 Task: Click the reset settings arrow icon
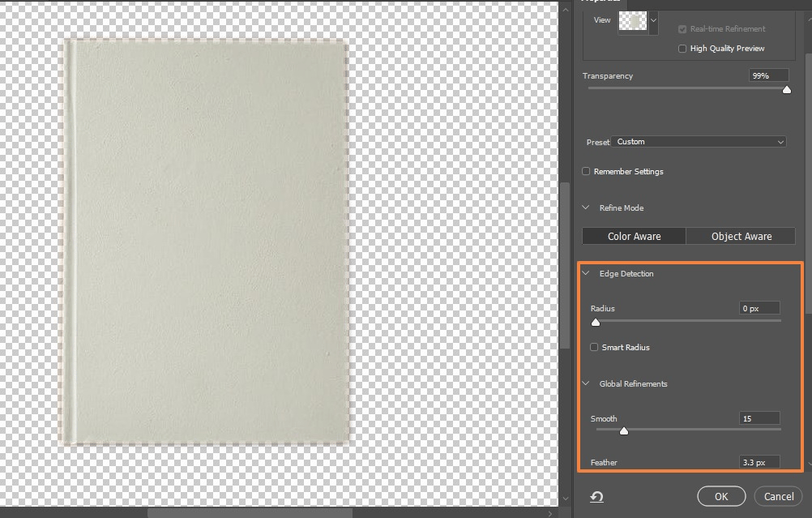[x=597, y=497]
